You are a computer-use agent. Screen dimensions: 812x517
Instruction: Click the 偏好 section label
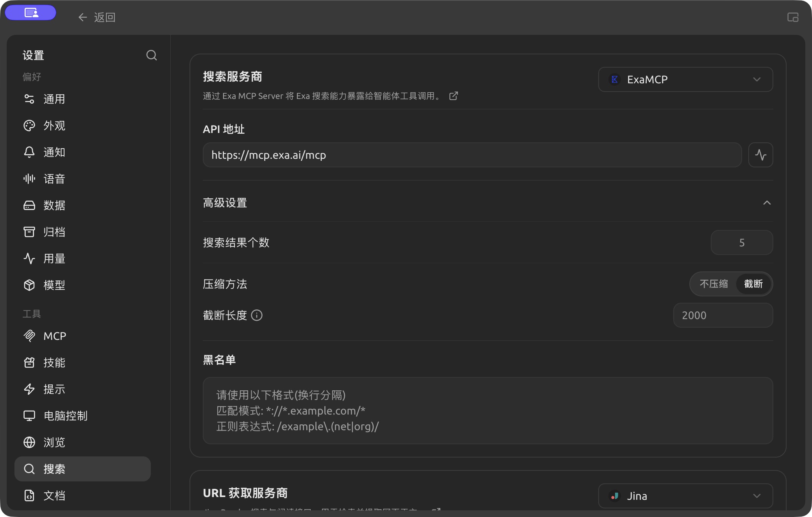point(32,77)
